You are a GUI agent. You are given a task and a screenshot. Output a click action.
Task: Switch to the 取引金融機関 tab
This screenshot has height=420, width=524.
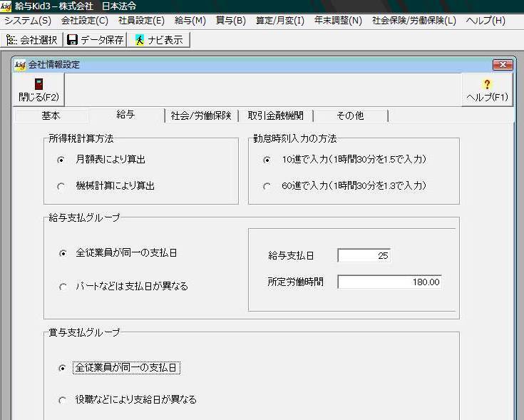click(x=276, y=116)
